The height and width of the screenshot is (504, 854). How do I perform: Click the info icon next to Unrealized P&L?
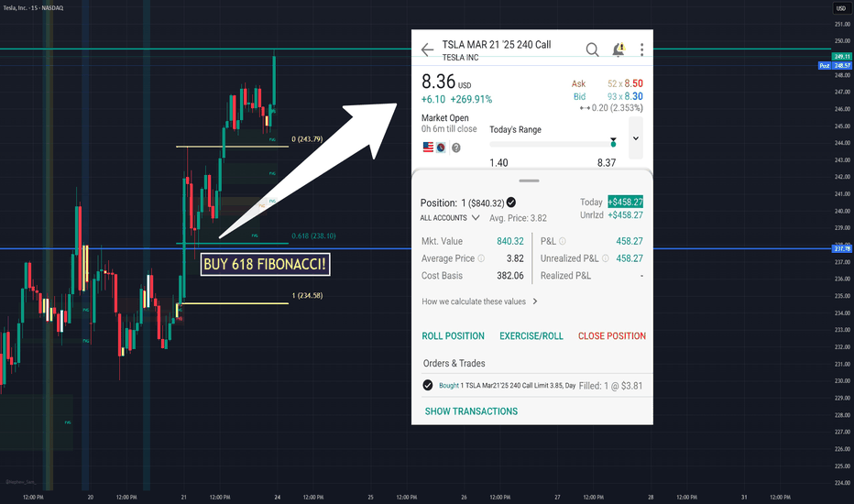pyautogui.click(x=605, y=258)
